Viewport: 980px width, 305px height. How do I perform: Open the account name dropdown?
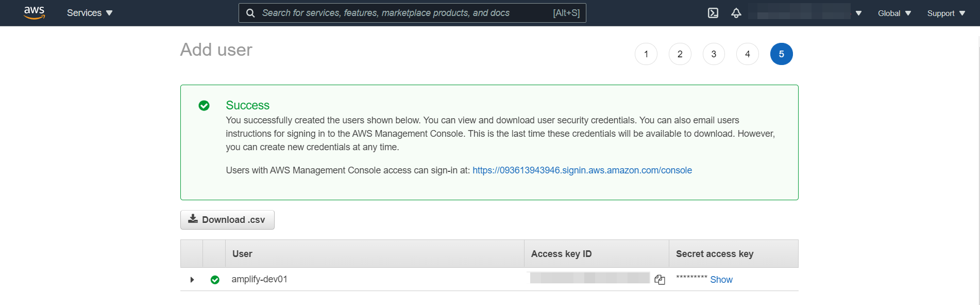[858, 13]
